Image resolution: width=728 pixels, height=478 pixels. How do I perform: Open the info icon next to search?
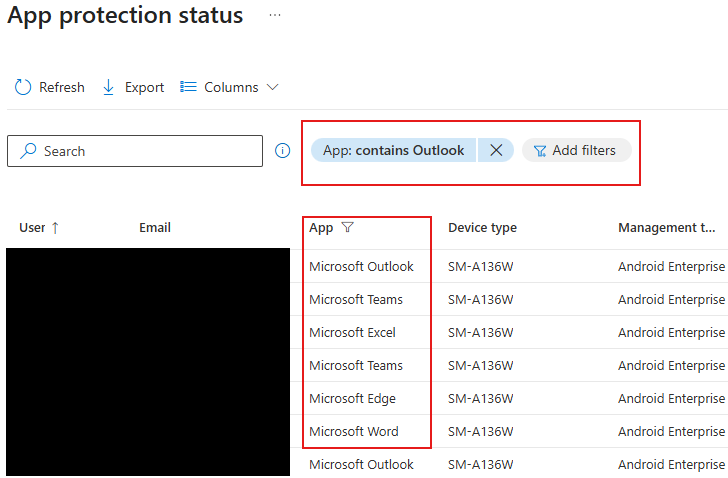click(x=282, y=150)
